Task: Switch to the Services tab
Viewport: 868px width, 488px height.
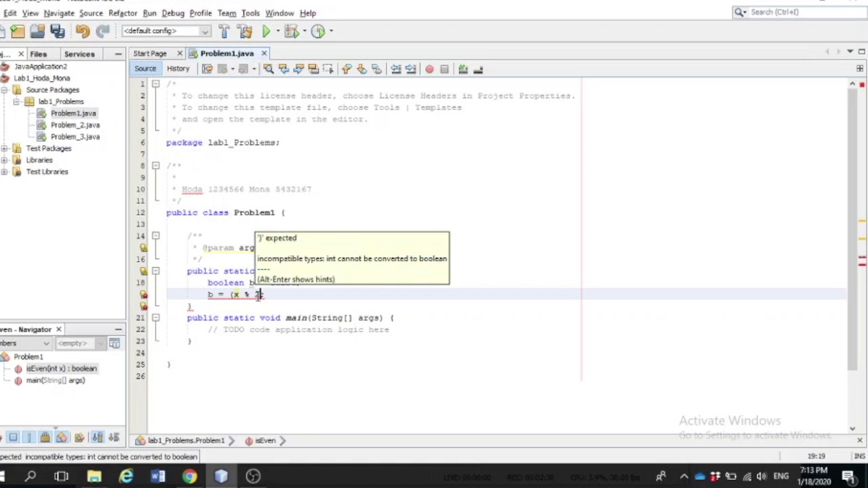Action: pos(79,54)
